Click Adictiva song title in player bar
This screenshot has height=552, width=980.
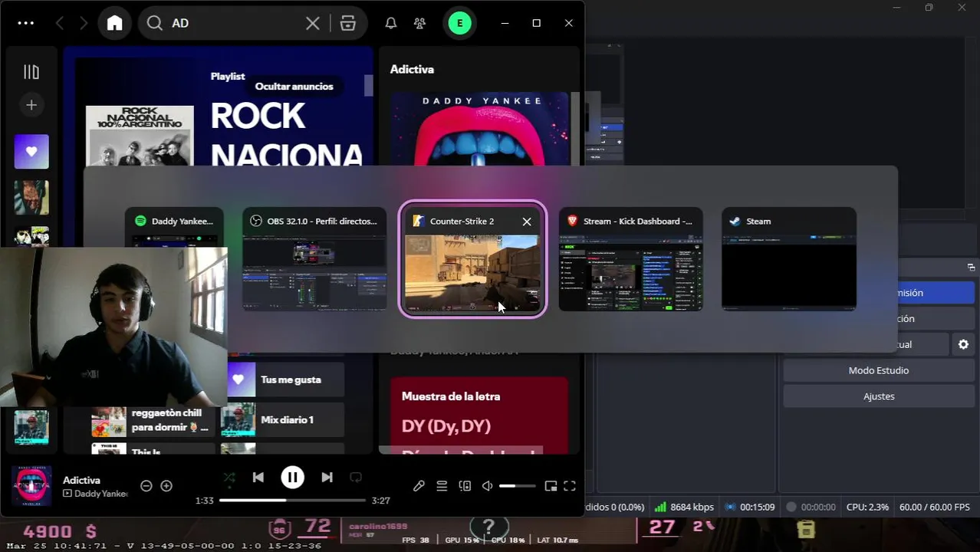[81, 480]
